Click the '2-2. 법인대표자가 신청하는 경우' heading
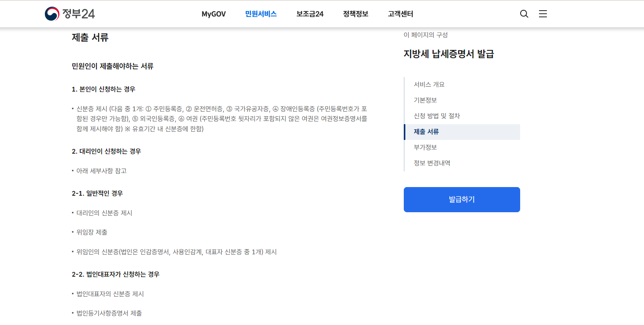644x325 pixels. click(x=116, y=274)
